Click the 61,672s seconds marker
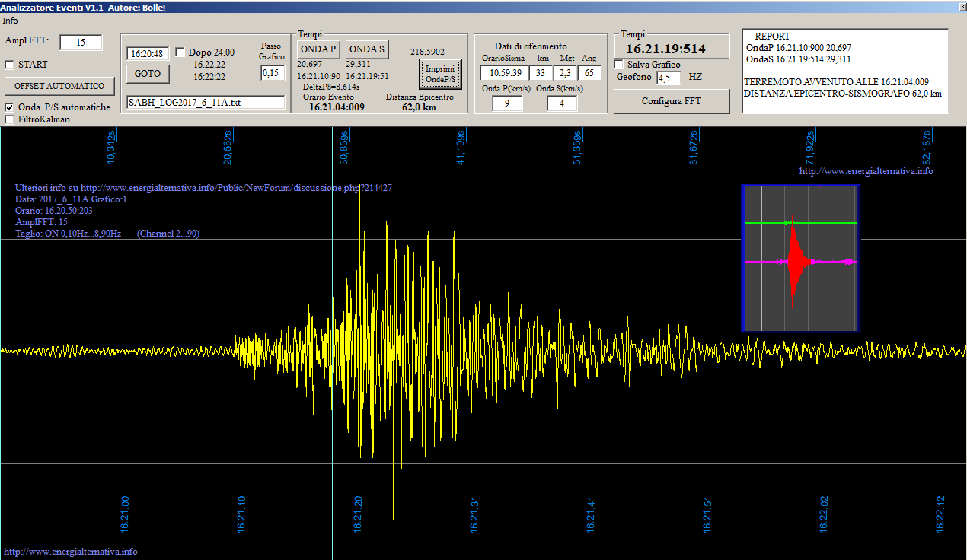967x560 pixels. click(x=694, y=147)
